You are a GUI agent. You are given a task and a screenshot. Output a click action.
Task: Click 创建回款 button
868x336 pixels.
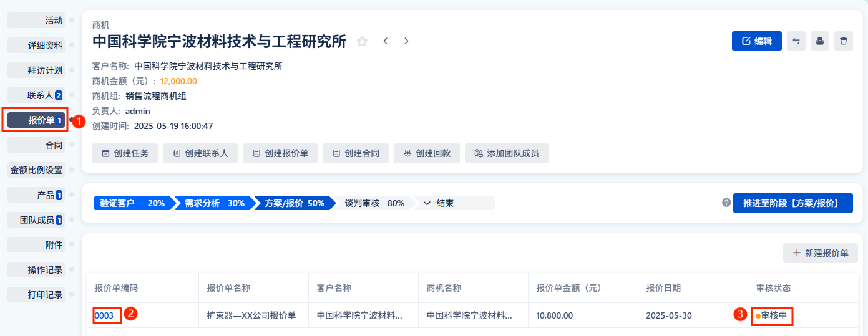pos(427,153)
